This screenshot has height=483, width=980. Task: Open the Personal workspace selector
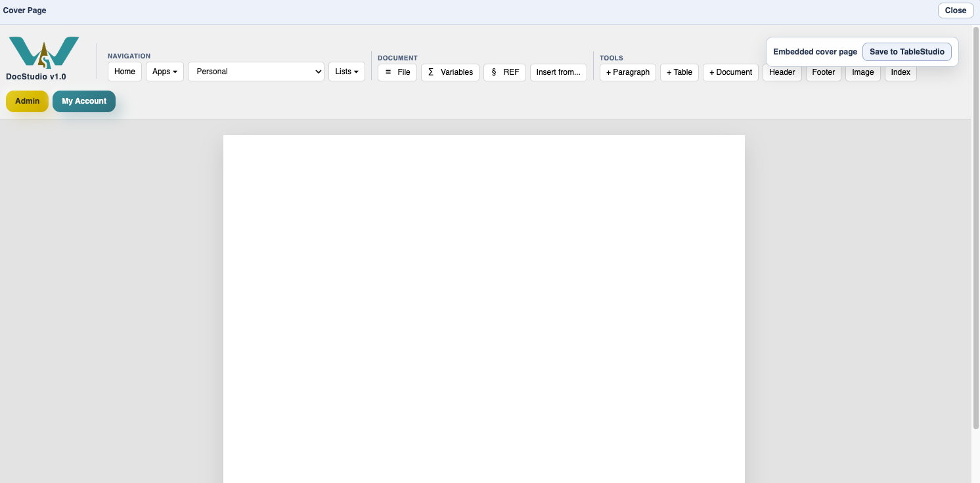coord(256,72)
